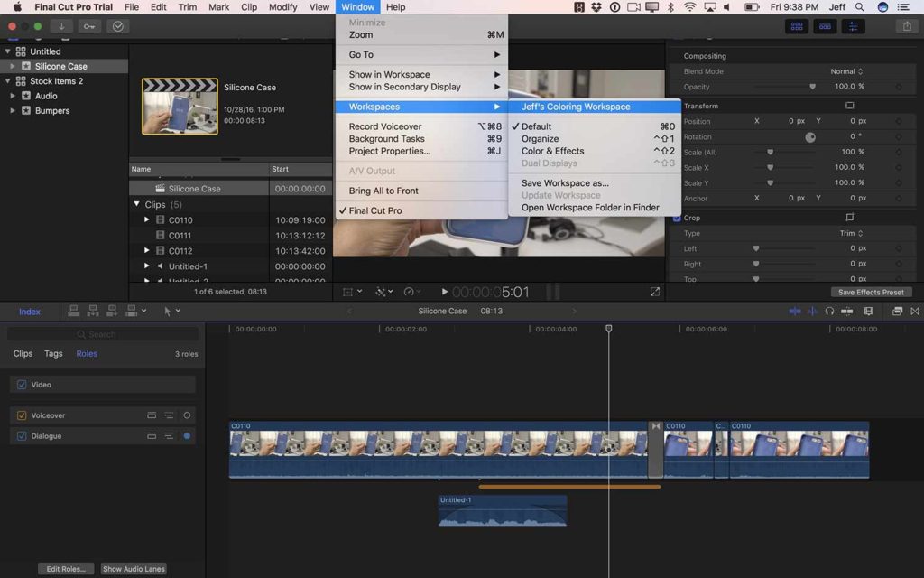Click the view expand icon in the viewer toolbar

pos(656,292)
